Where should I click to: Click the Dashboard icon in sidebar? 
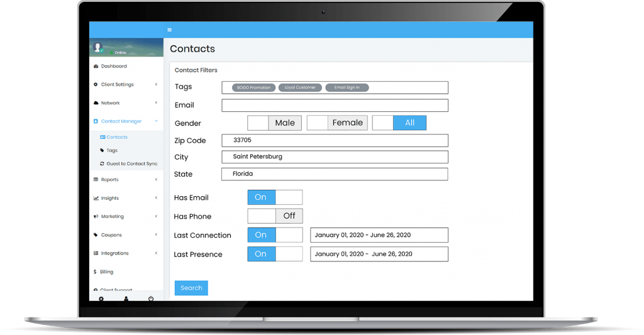pyautogui.click(x=96, y=66)
